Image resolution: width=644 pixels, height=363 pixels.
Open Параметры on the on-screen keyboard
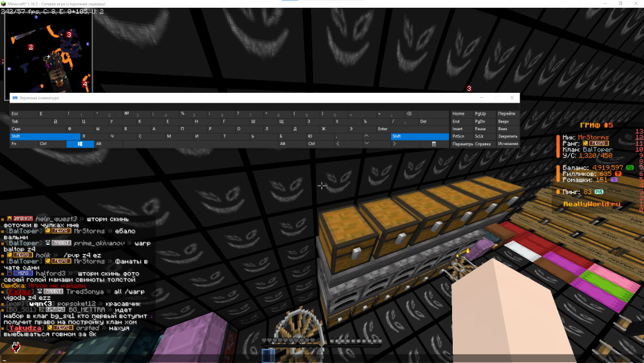(x=462, y=144)
